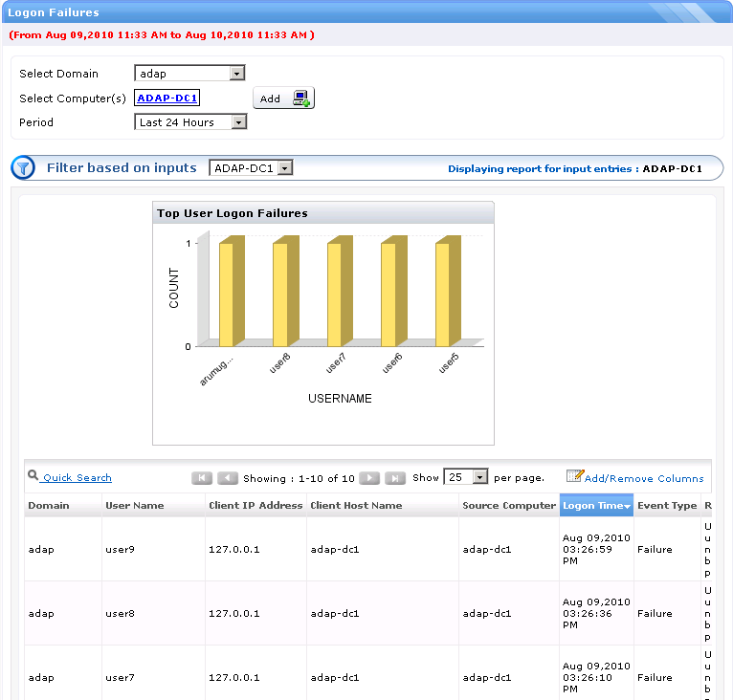Sort by Logon Time column header

coord(595,506)
